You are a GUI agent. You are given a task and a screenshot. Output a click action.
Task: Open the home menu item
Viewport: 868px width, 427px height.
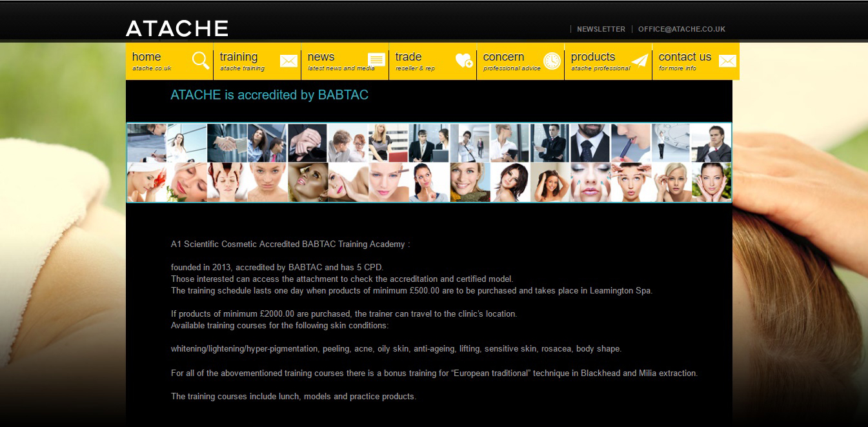click(169, 61)
